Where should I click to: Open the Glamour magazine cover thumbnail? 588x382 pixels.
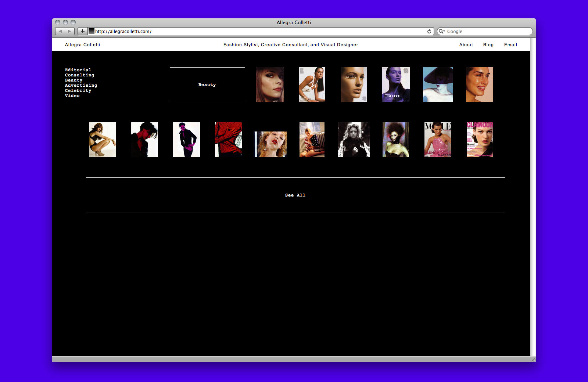click(480, 140)
